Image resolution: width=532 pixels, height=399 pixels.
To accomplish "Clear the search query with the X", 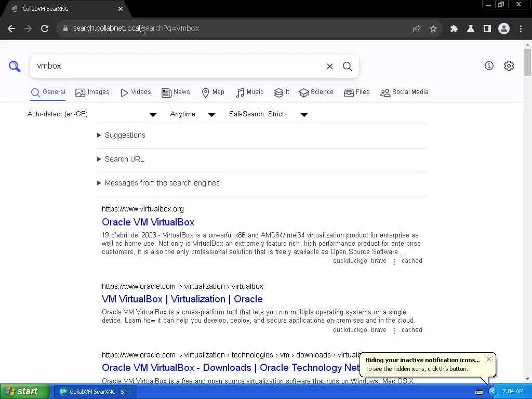I will [329, 66].
